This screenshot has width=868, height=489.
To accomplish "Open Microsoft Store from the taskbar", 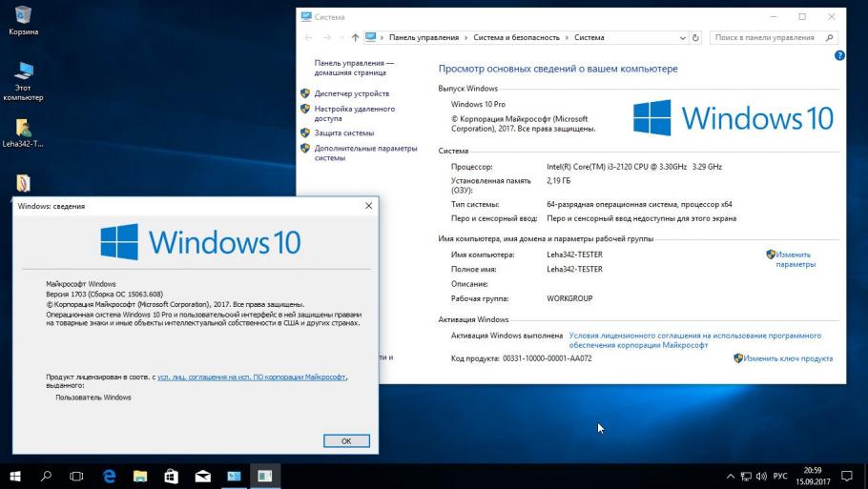I will (171, 477).
